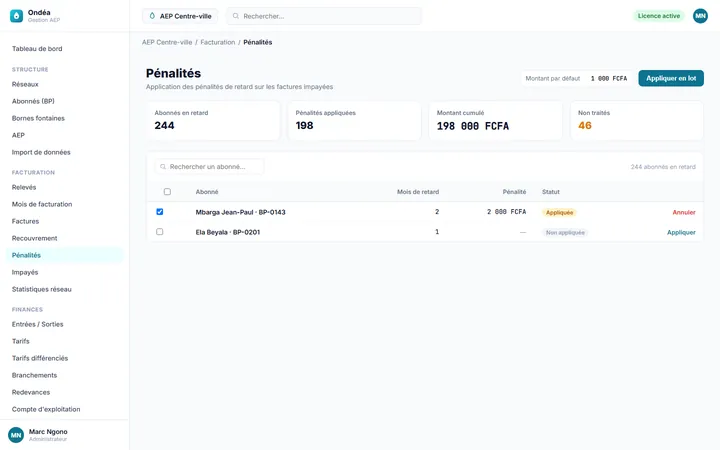This screenshot has width=720, height=450.
Task: Click the Pénalité column header
Action: (514, 192)
